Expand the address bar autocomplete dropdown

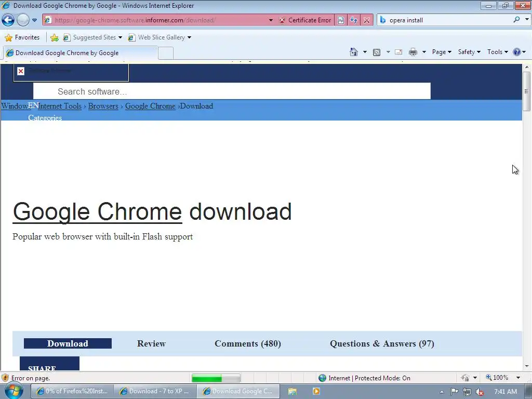click(x=271, y=20)
